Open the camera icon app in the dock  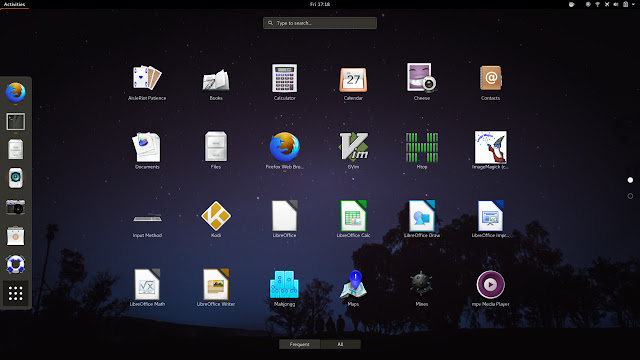point(16,207)
